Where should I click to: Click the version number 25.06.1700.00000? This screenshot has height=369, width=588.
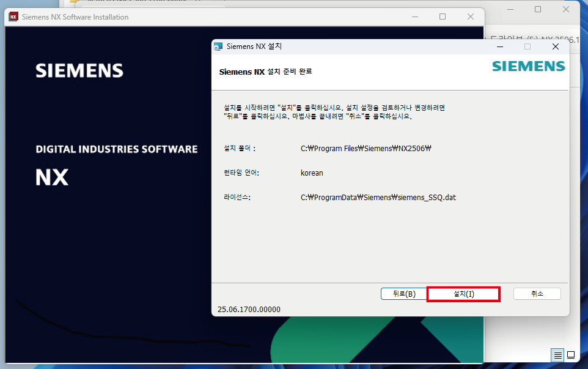249,309
